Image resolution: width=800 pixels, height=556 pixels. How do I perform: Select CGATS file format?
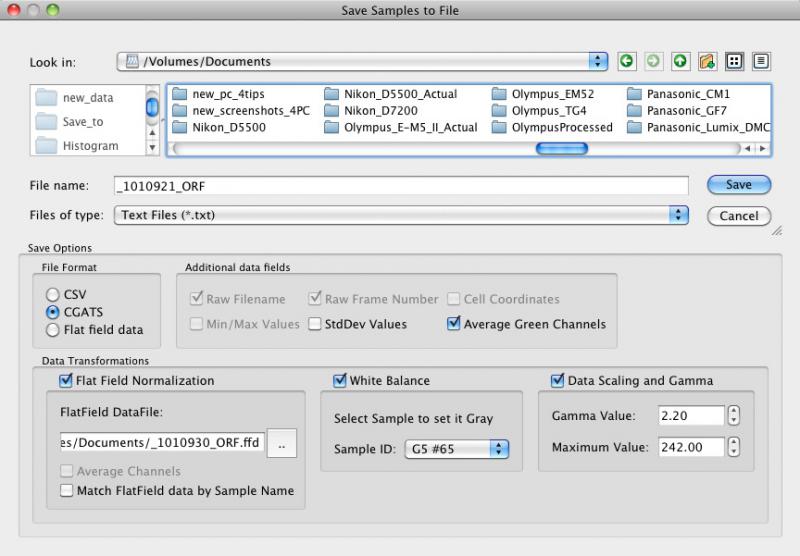tap(74, 312)
